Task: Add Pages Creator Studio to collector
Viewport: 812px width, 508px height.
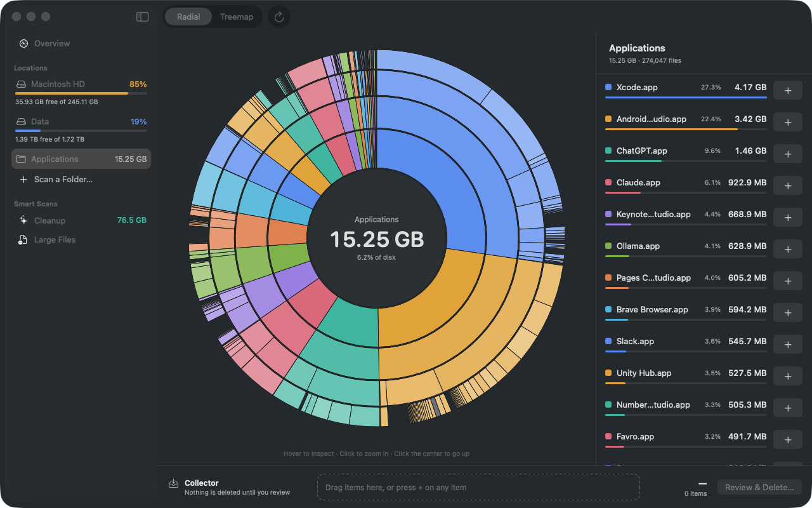Action: coord(788,281)
